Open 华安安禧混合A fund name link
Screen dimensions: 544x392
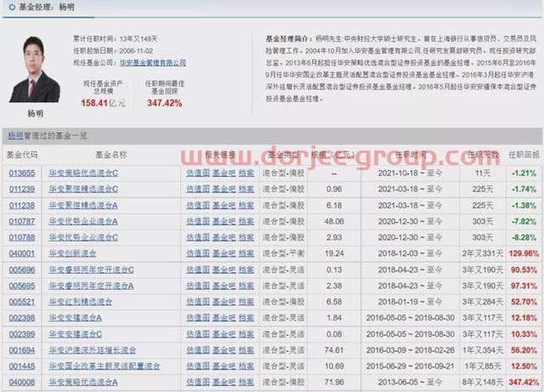point(75,318)
